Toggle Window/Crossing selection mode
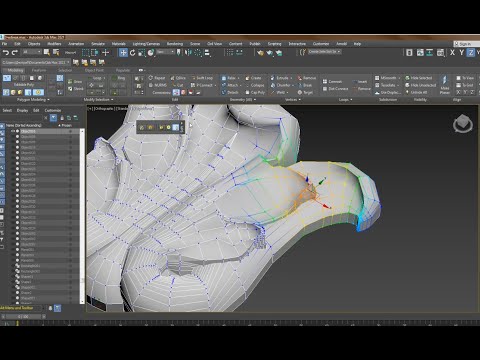 95,52
